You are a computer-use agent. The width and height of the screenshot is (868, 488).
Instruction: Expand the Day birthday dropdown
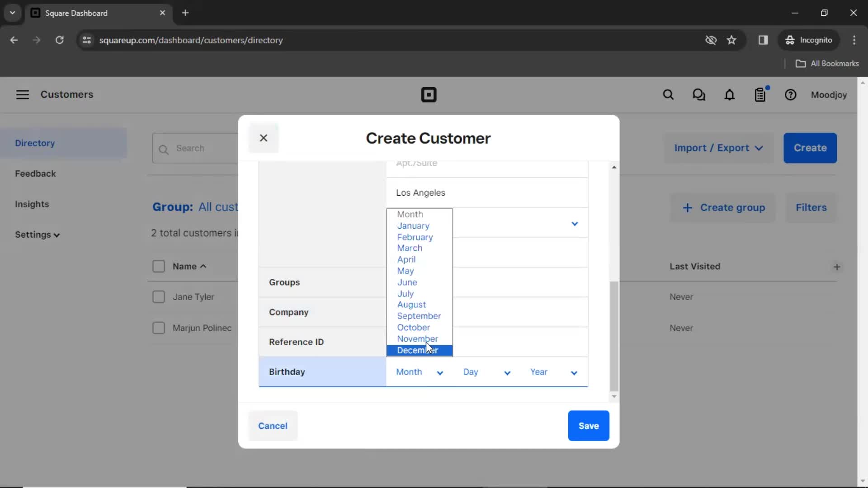[486, 372]
